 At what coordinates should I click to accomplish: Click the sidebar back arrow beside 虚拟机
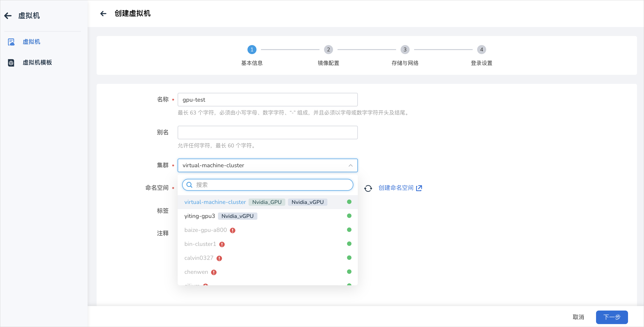[x=8, y=16]
